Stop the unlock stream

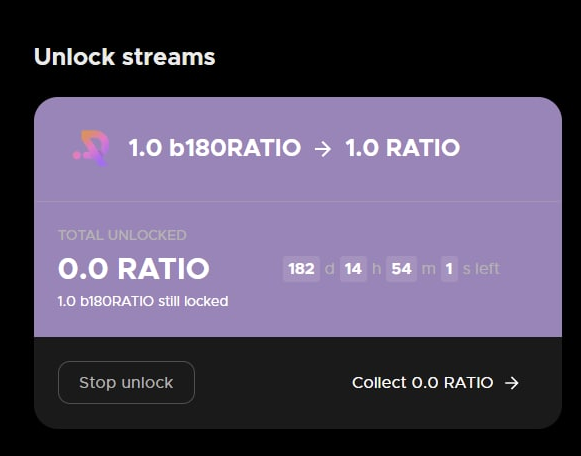click(126, 382)
